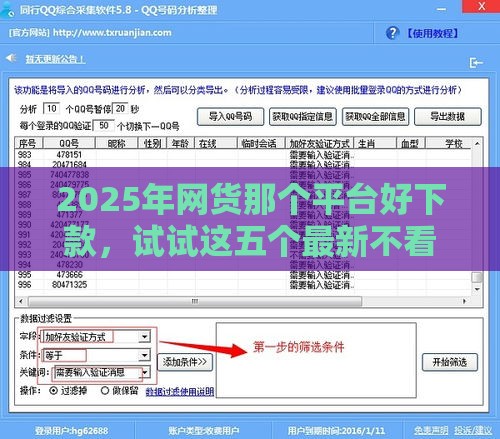The height and width of the screenshot is (439, 500).
Task: Click the horizontal scrollbar left arrow
Action: (x=21, y=301)
